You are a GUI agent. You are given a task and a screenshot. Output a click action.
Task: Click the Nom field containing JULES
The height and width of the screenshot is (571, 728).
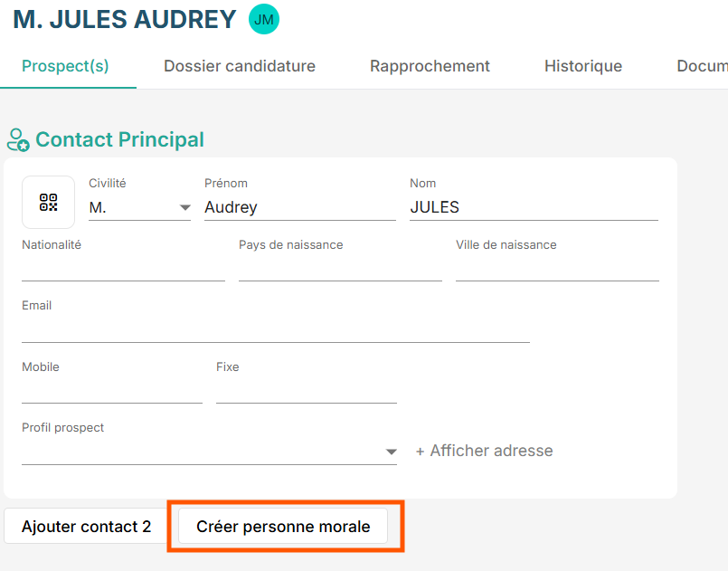pos(534,207)
